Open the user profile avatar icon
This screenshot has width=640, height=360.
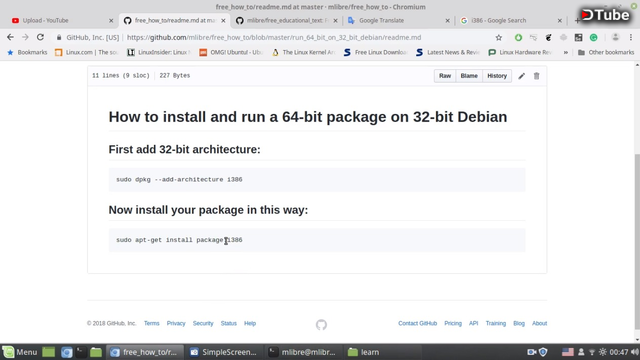point(615,37)
